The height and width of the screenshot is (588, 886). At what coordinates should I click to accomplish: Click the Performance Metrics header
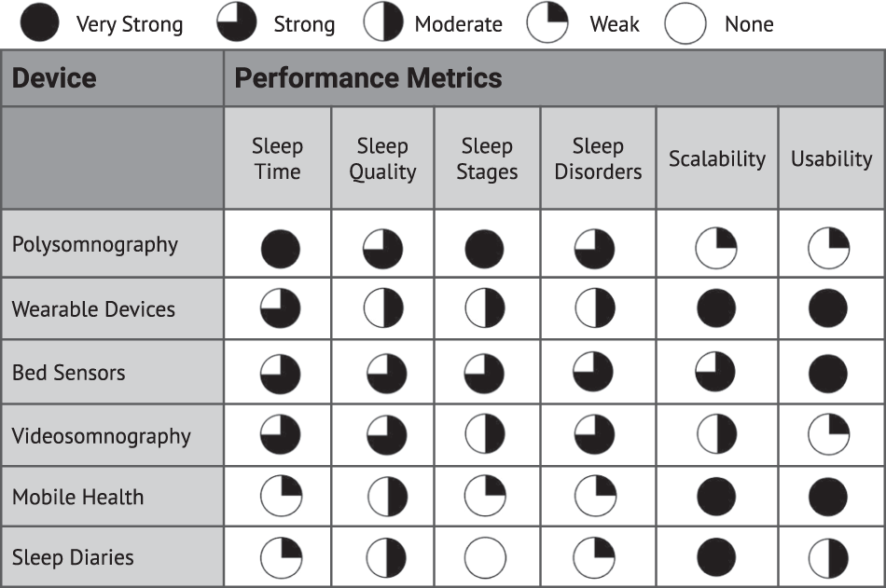pyautogui.click(x=368, y=78)
